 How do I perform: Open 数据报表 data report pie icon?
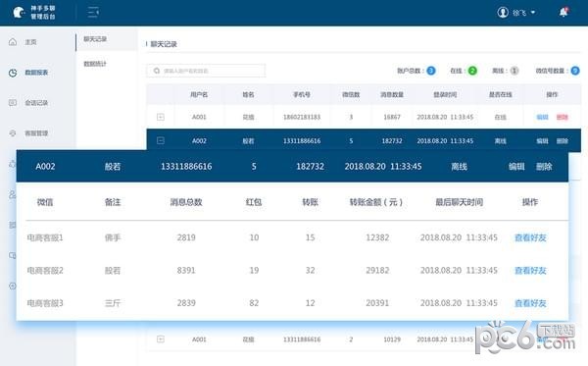click(13, 73)
